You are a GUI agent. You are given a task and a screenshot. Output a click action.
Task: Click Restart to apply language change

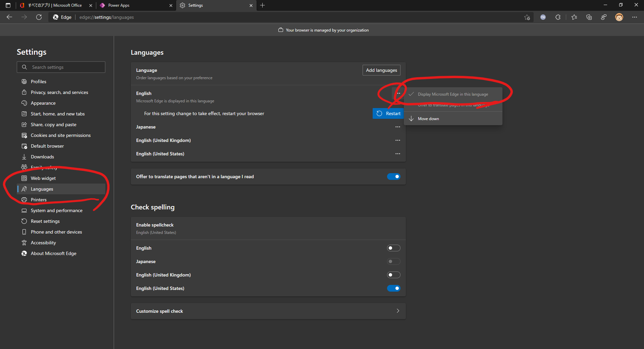(388, 113)
